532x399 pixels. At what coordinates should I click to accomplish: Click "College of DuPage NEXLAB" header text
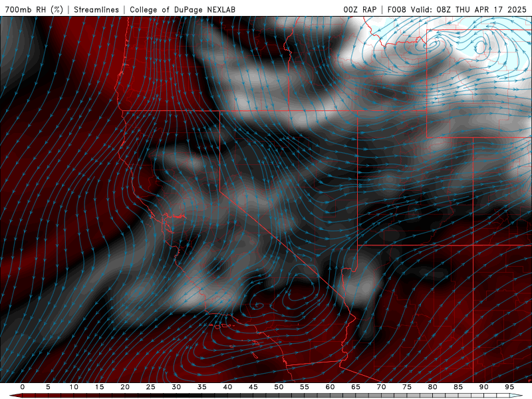182,9
